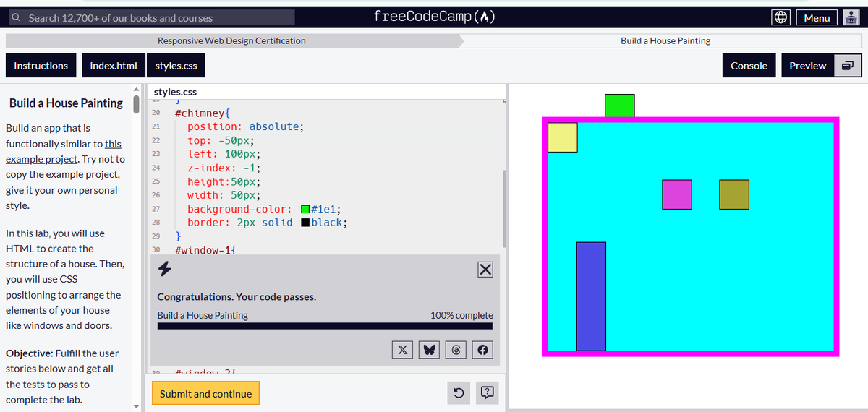Open Build a House Painting breadcrumb
The width and height of the screenshot is (868, 412).
665,40
